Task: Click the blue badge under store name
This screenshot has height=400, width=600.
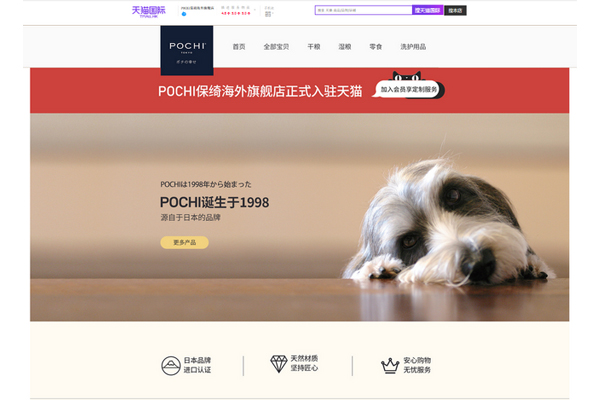Action: click(x=184, y=14)
